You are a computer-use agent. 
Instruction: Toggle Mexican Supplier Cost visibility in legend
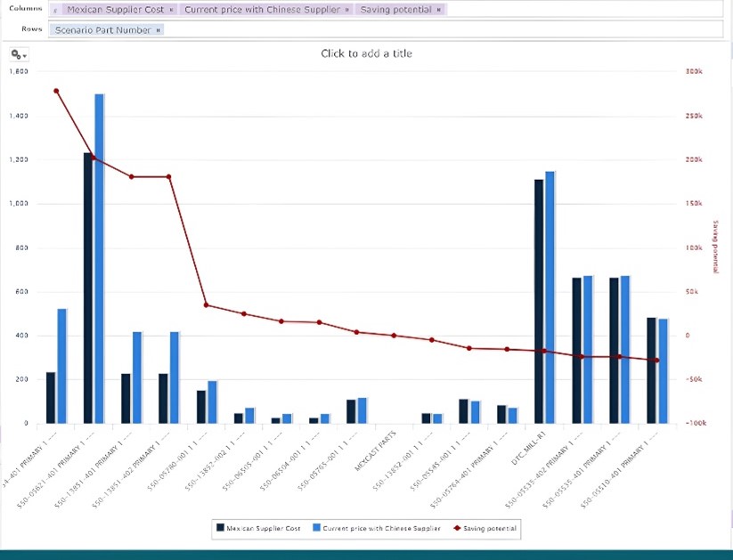tap(261, 528)
